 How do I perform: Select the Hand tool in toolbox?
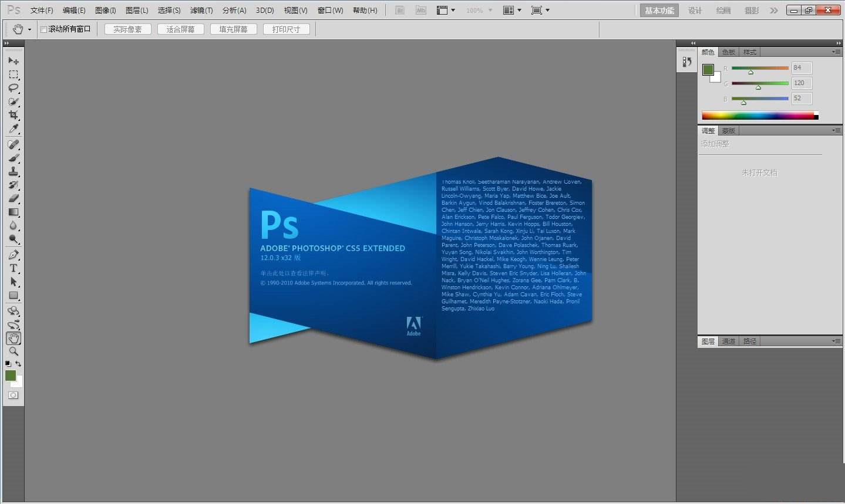coord(14,338)
